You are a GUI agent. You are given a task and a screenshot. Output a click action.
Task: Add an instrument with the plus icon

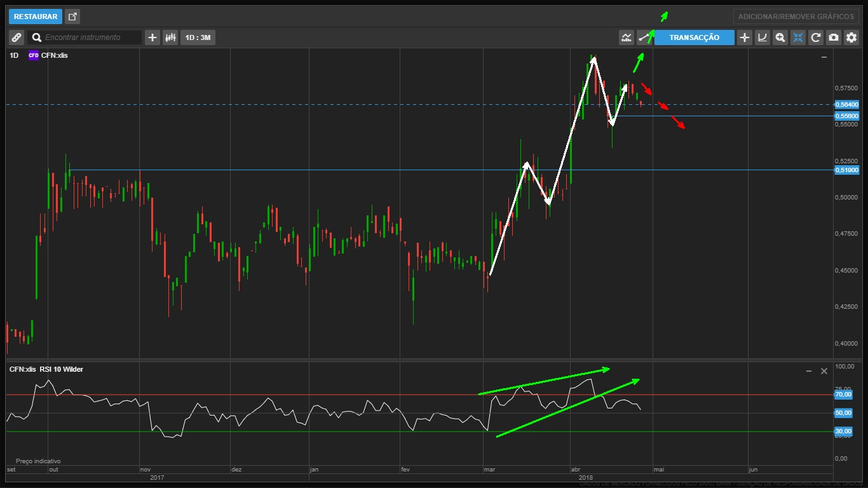pyautogui.click(x=153, y=37)
